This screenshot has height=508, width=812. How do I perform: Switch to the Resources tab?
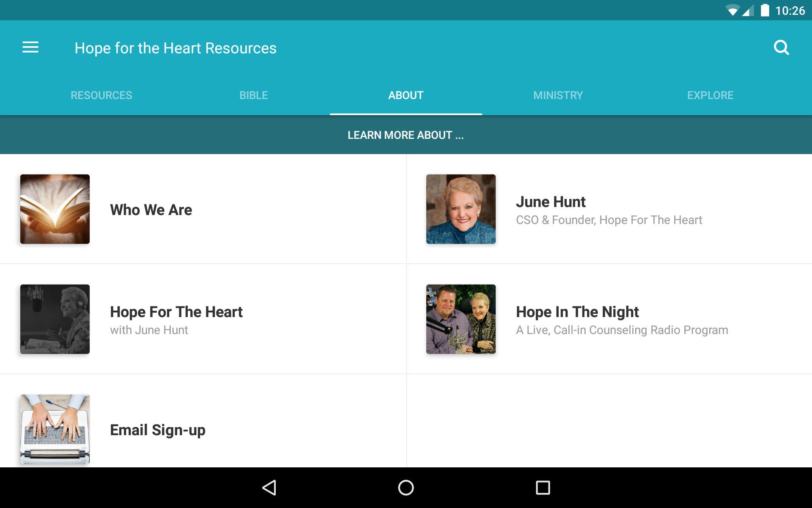[x=101, y=95]
